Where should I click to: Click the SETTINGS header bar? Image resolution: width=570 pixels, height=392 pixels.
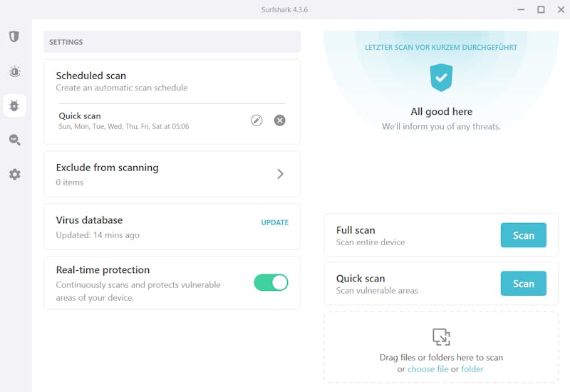point(172,42)
